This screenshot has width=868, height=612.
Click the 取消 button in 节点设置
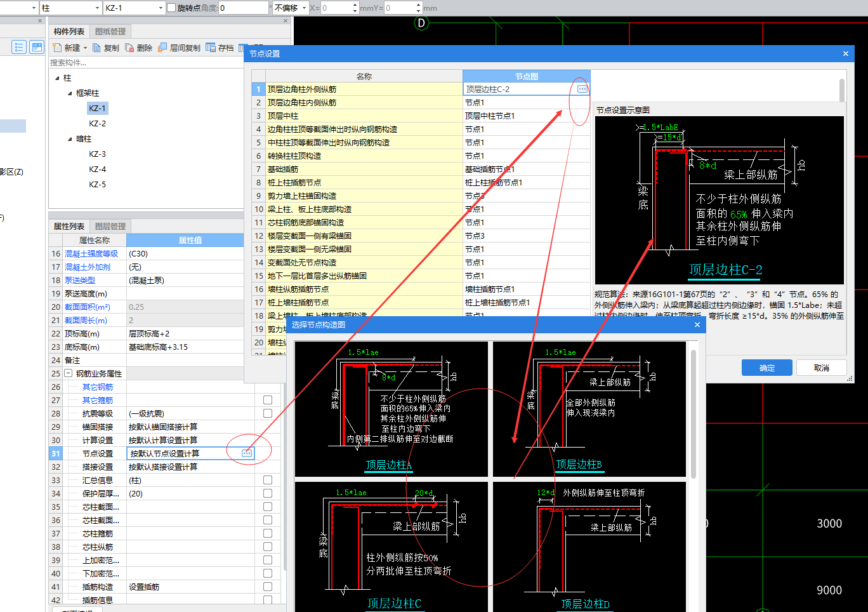(822, 368)
